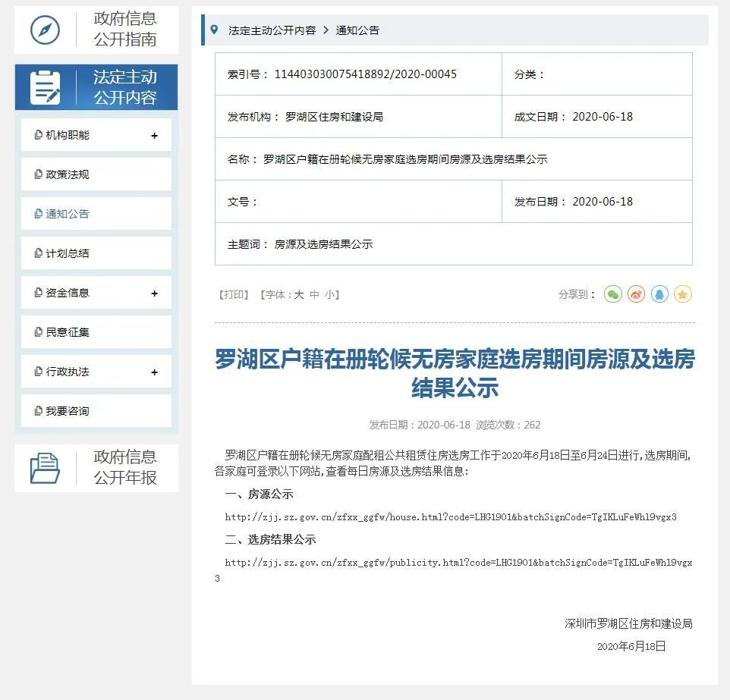Viewport: 730px width, 700px height.
Task: Share the notice via Weibo icon
Action: pos(636,294)
